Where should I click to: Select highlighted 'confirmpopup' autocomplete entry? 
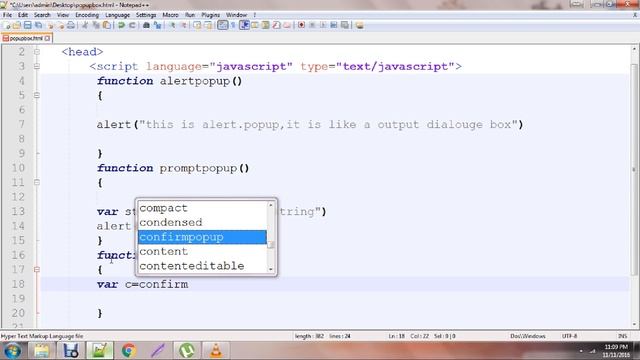click(x=202, y=237)
